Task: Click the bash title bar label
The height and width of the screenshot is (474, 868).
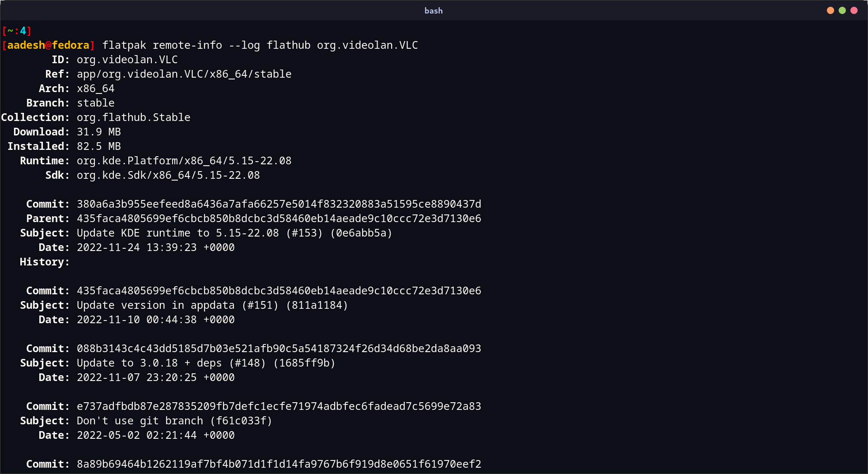Action: click(x=433, y=10)
